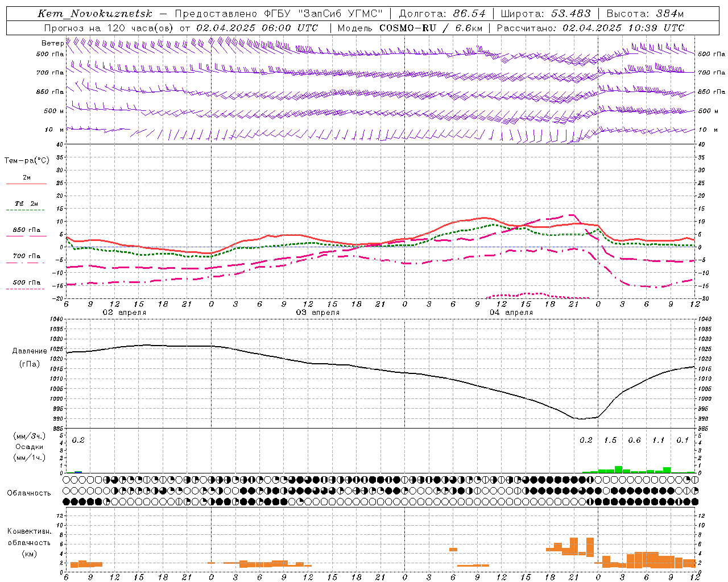
Task: Click the 'Облачность' cloudiness label
Action: (29, 493)
